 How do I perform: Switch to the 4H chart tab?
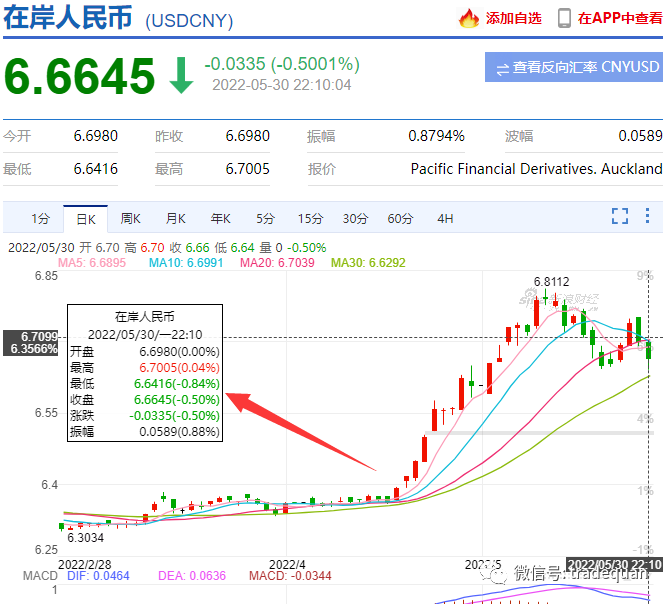pos(445,218)
